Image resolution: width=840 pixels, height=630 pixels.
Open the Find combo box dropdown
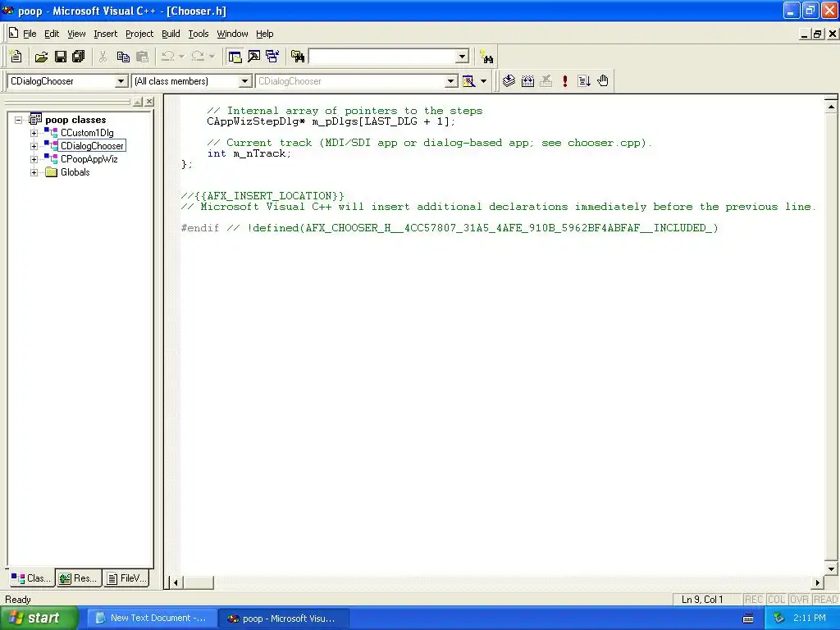[x=463, y=57]
